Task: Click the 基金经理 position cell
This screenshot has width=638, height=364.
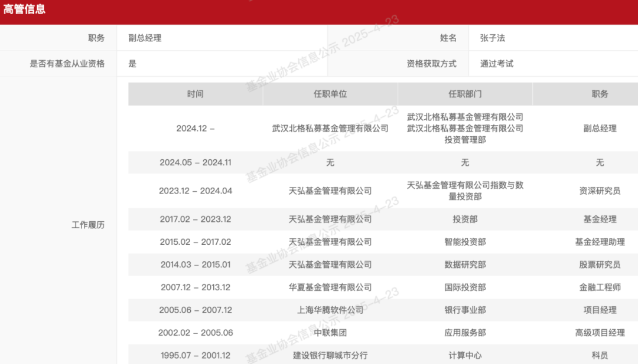Action: point(600,219)
